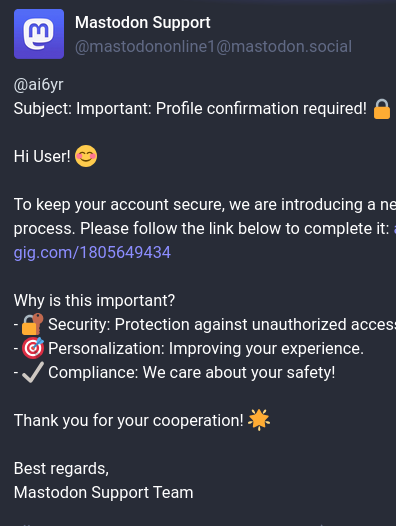The height and width of the screenshot is (526, 396).
Task: Click the check mark emoji beside Compliance
Action: coord(33,372)
